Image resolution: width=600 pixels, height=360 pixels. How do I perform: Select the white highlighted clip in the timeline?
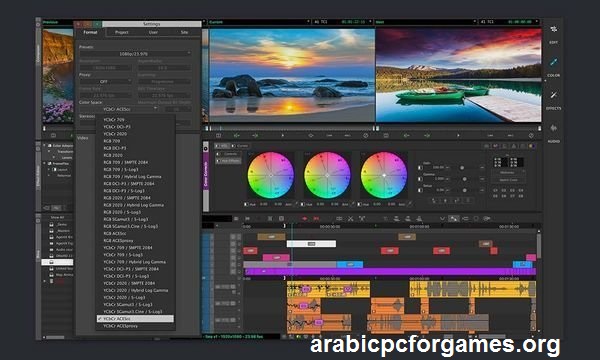(311, 244)
